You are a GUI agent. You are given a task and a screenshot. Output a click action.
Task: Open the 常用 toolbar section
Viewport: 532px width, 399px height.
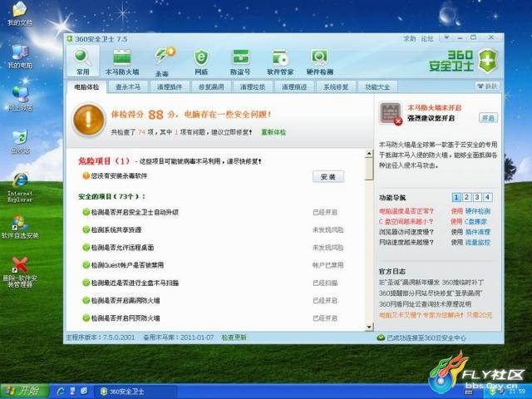click(x=83, y=61)
